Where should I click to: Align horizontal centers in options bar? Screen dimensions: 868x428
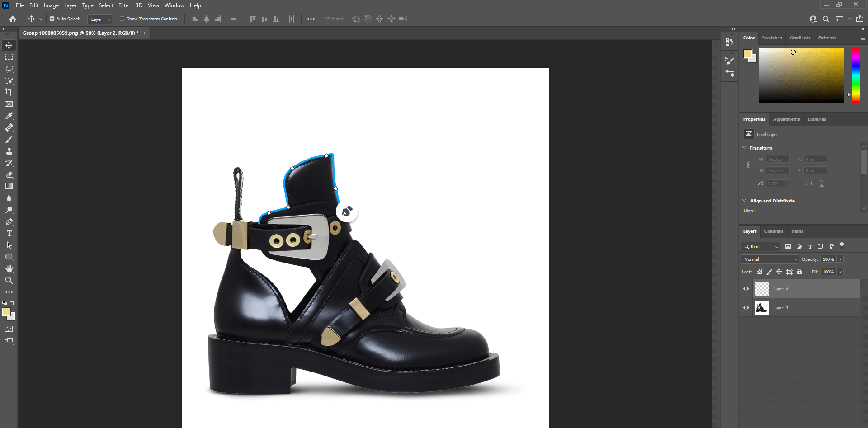pos(206,19)
